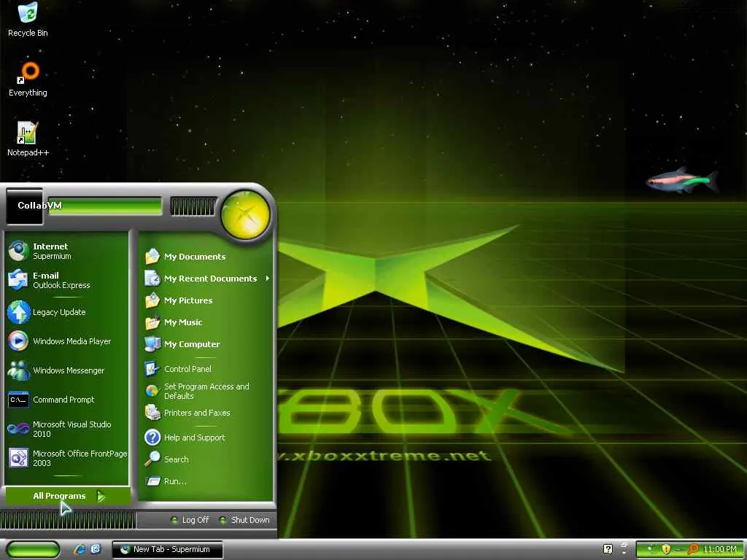Open My Computer

pos(206,344)
